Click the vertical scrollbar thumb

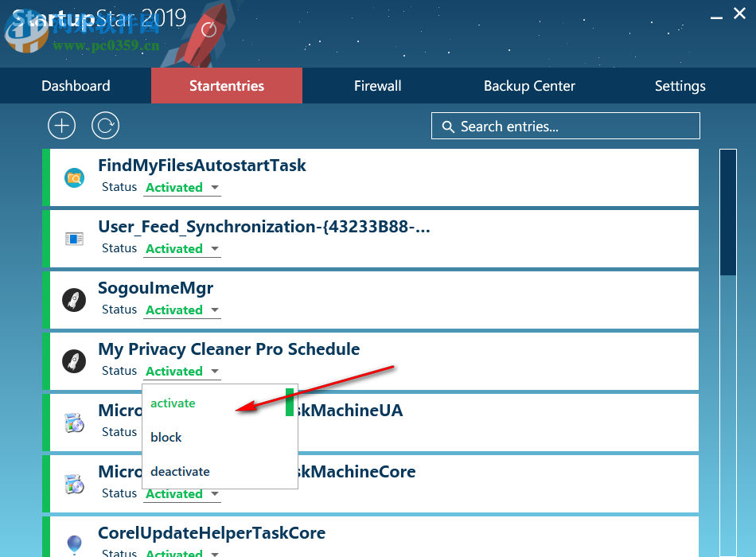point(728,212)
